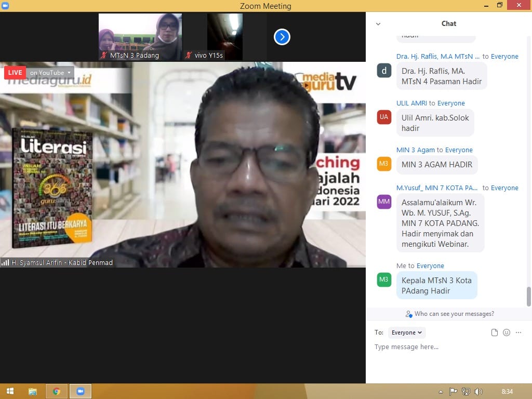Viewport: 532px width, 399px height.
Task: Click the blue next-participants arrow
Action: (x=282, y=37)
